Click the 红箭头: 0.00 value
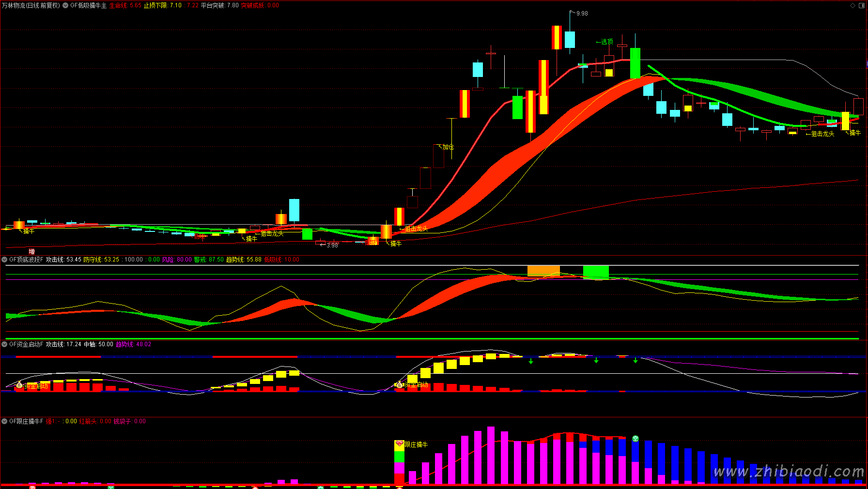 (x=95, y=421)
